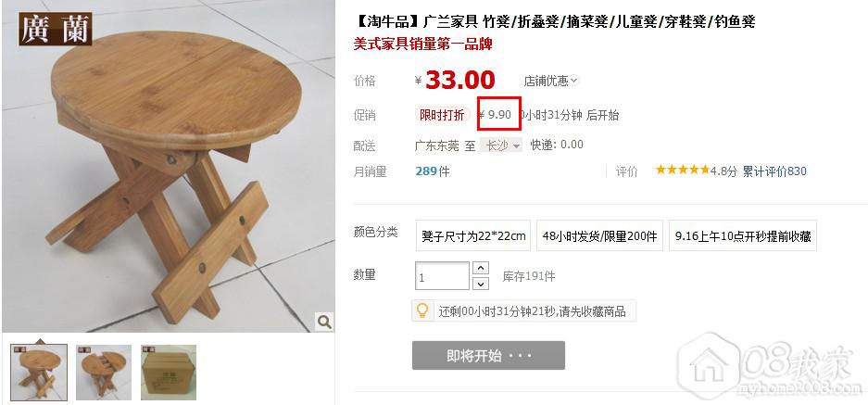The image size is (868, 405).
Task: Increase quantity with the up arrow
Action: pyautogui.click(x=482, y=268)
